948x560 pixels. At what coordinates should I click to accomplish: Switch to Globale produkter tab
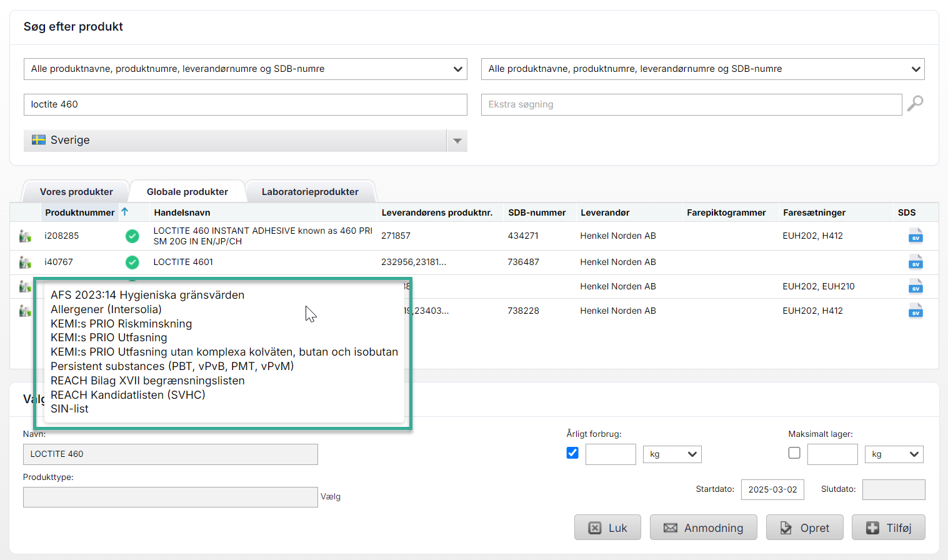(x=187, y=192)
